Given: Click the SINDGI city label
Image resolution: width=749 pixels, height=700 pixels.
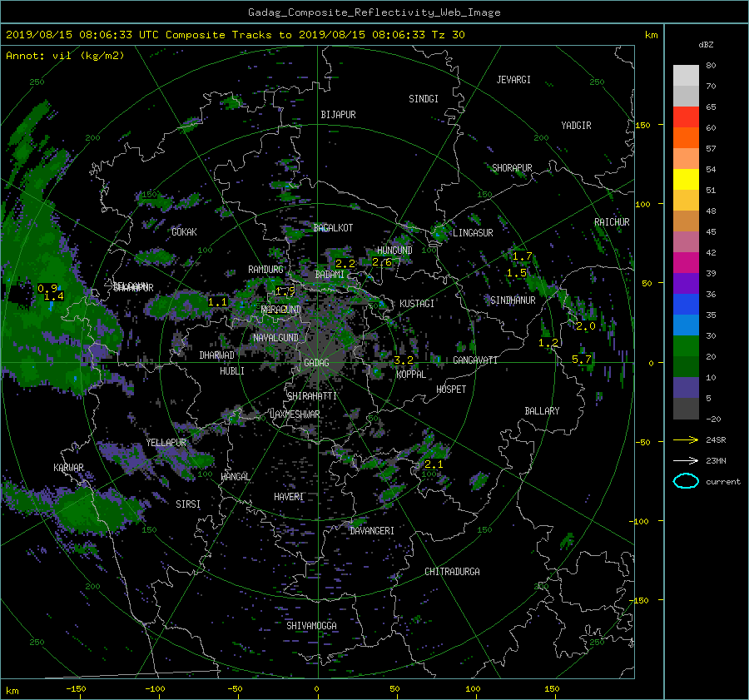Looking at the screenshot, I should point(424,99).
